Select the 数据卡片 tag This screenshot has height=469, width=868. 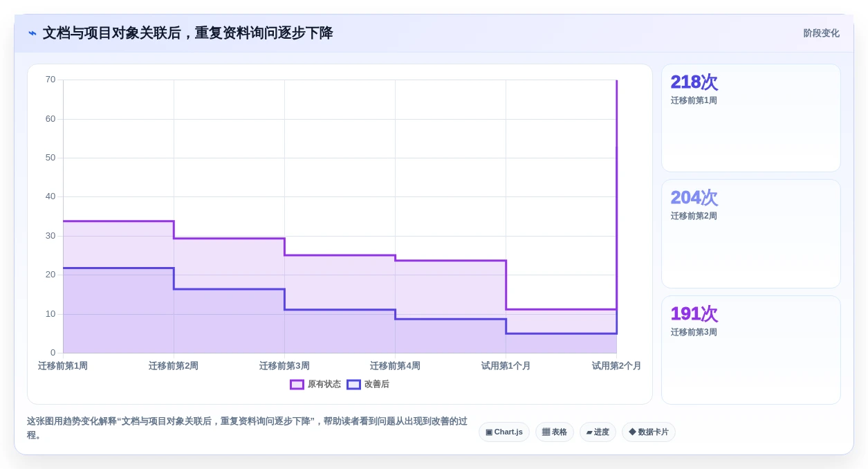point(649,432)
